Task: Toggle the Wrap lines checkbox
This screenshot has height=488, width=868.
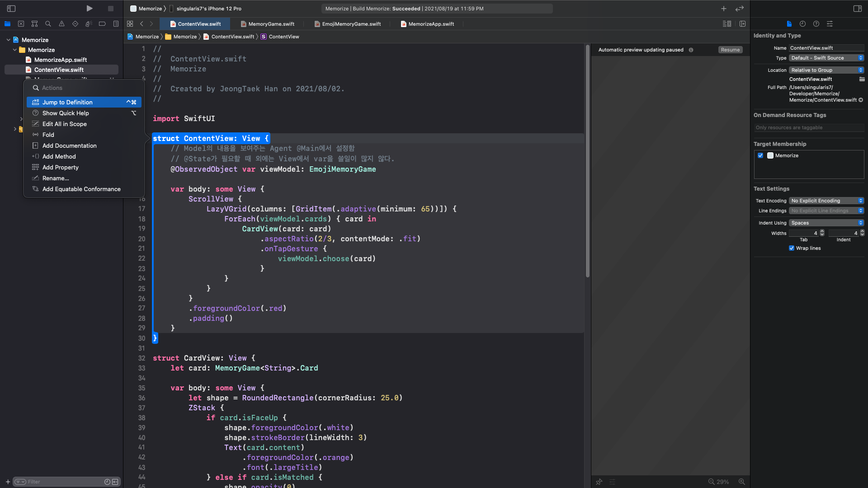Action: click(792, 248)
